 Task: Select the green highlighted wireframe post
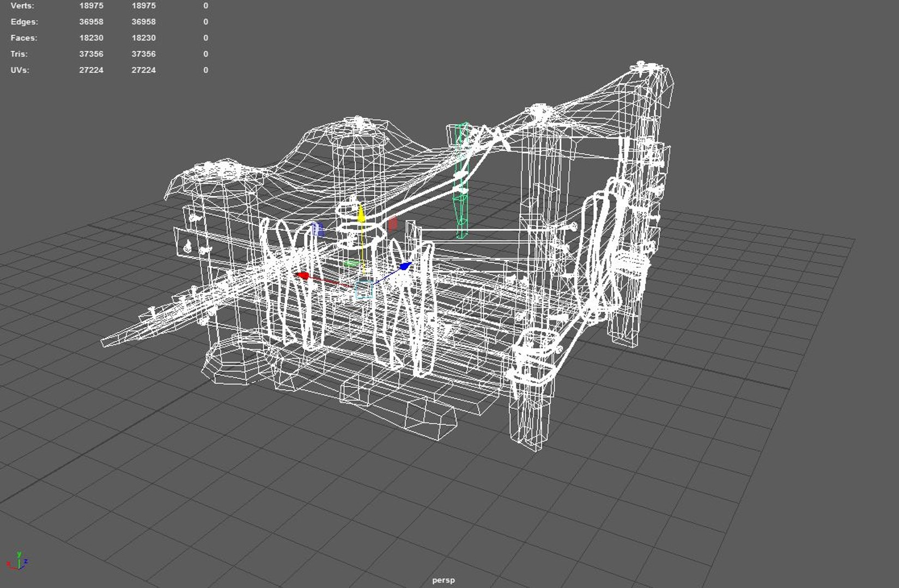click(461, 180)
